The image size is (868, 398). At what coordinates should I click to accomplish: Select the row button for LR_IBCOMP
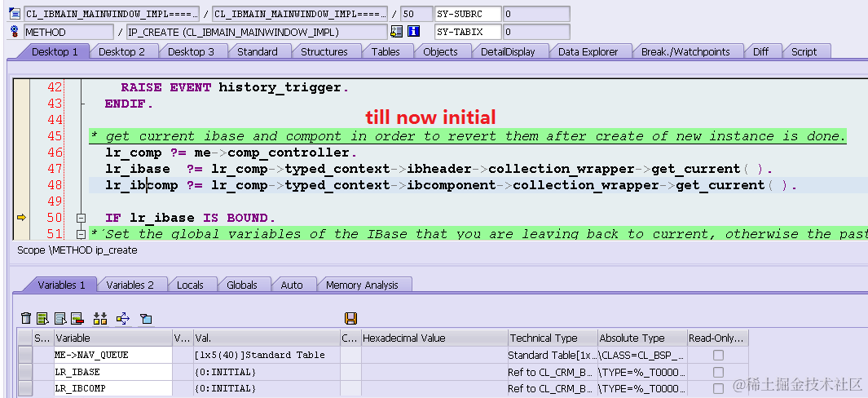pyautogui.click(x=25, y=388)
